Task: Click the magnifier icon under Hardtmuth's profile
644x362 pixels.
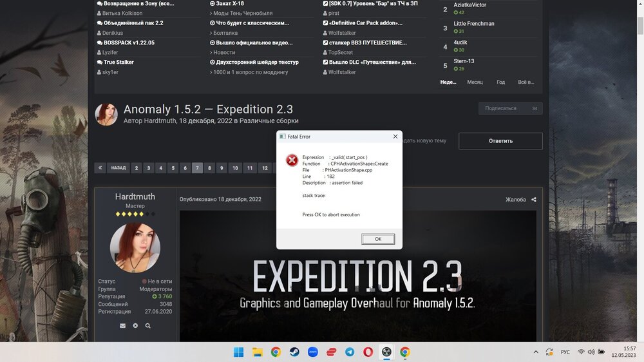Action: (x=147, y=326)
